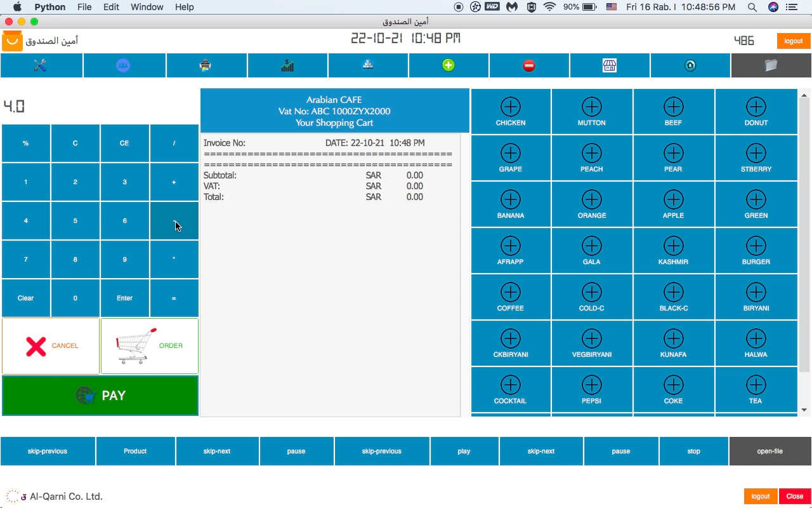Open the Python File menu
Image resolution: width=812 pixels, height=508 pixels.
83,7
